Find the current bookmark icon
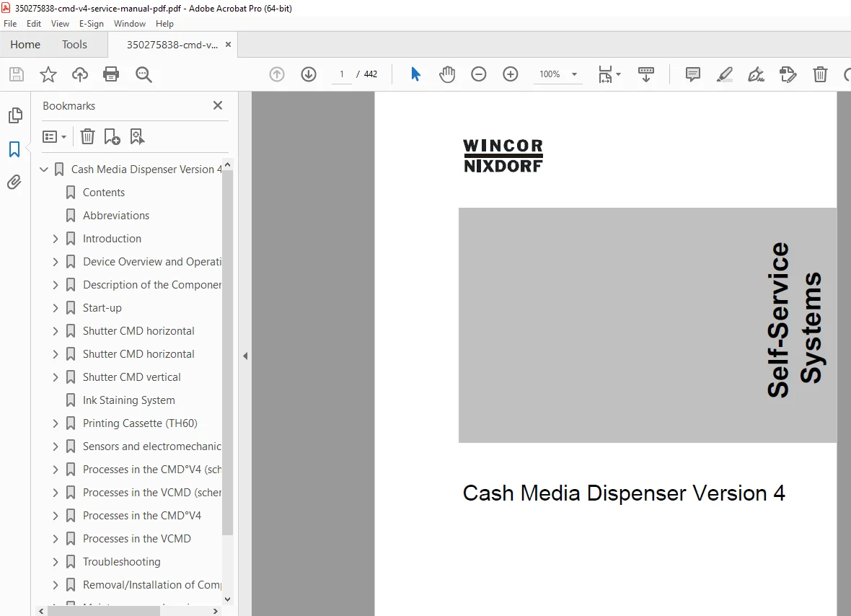This screenshot has height=616, width=851. (137, 137)
